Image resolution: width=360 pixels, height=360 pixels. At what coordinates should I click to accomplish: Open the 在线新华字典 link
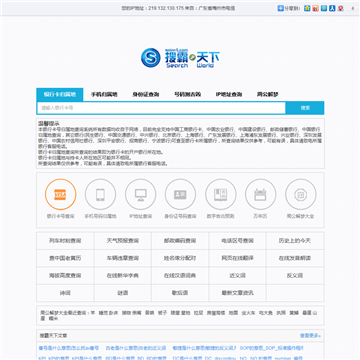click(123, 276)
